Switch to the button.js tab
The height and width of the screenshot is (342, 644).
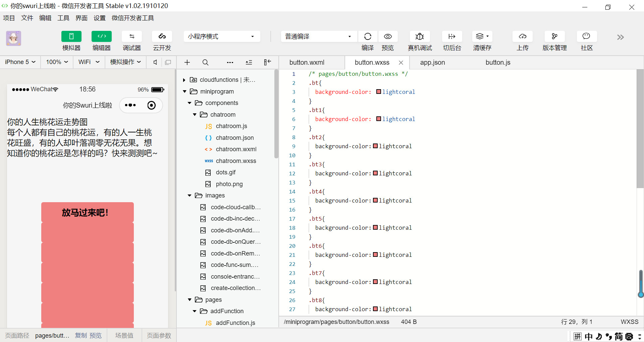498,62
